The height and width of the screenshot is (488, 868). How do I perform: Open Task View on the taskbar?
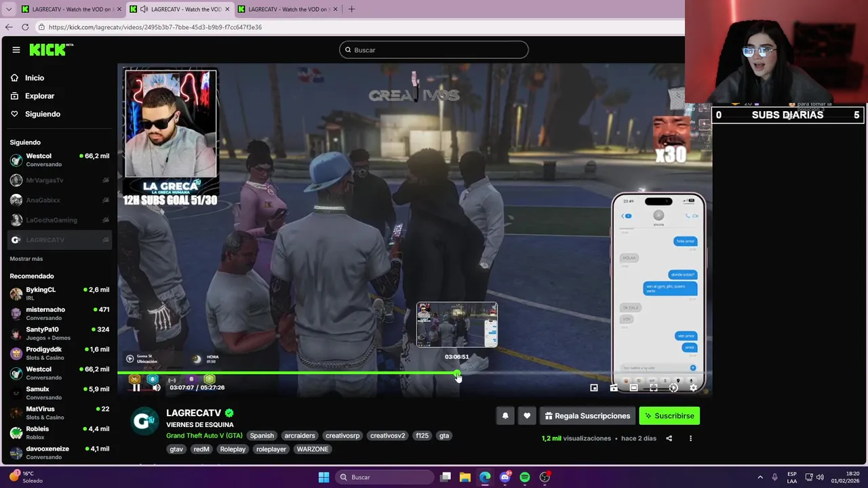click(x=446, y=477)
